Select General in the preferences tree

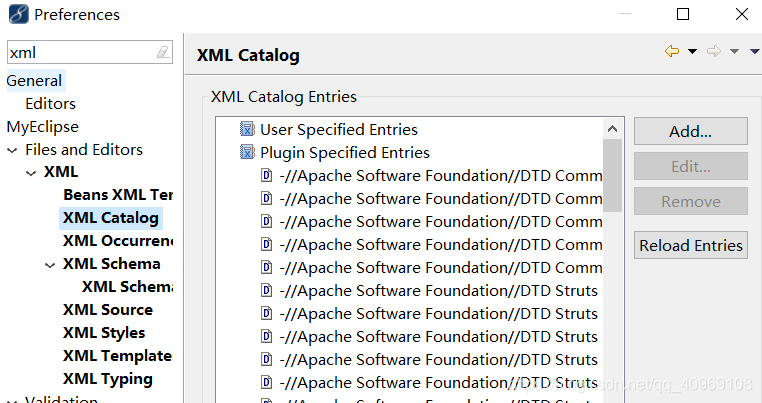pos(34,81)
